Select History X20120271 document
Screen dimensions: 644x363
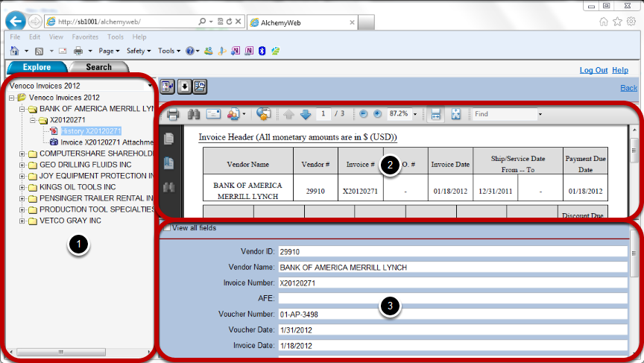[91, 131]
